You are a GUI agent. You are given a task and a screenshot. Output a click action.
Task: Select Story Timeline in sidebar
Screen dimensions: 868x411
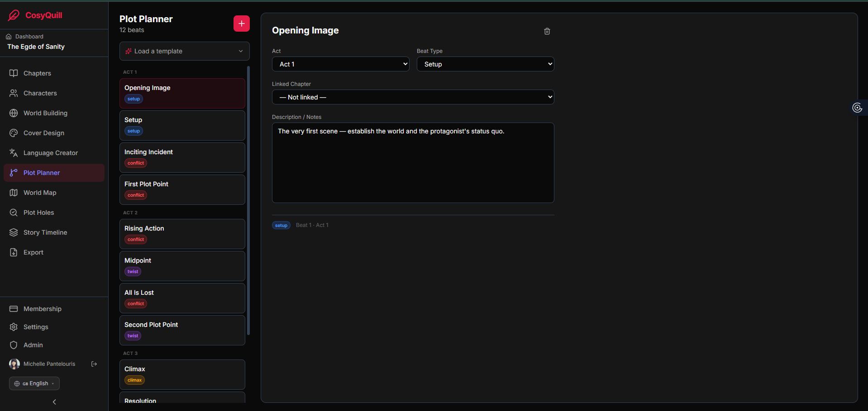click(54, 232)
